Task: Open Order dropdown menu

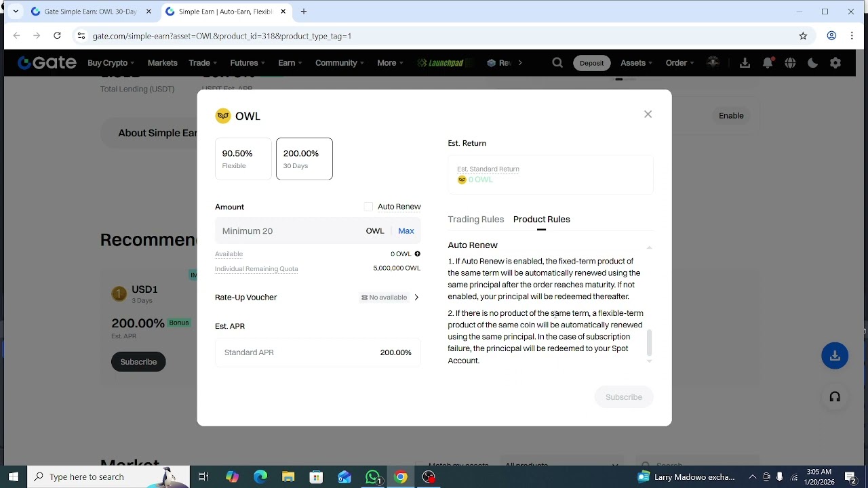Action: click(679, 63)
